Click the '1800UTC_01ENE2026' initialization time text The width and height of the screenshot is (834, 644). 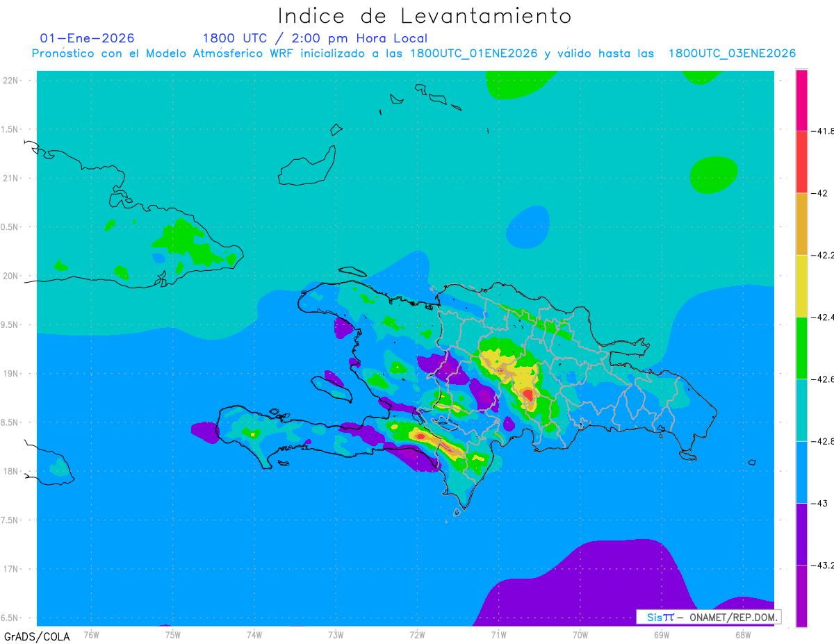tap(474, 53)
